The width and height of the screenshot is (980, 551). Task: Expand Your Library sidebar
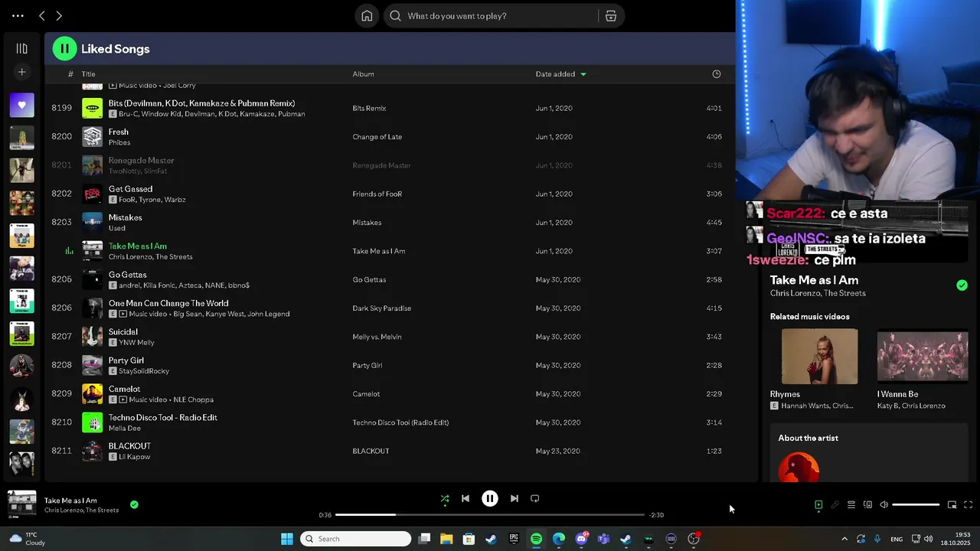click(21, 49)
